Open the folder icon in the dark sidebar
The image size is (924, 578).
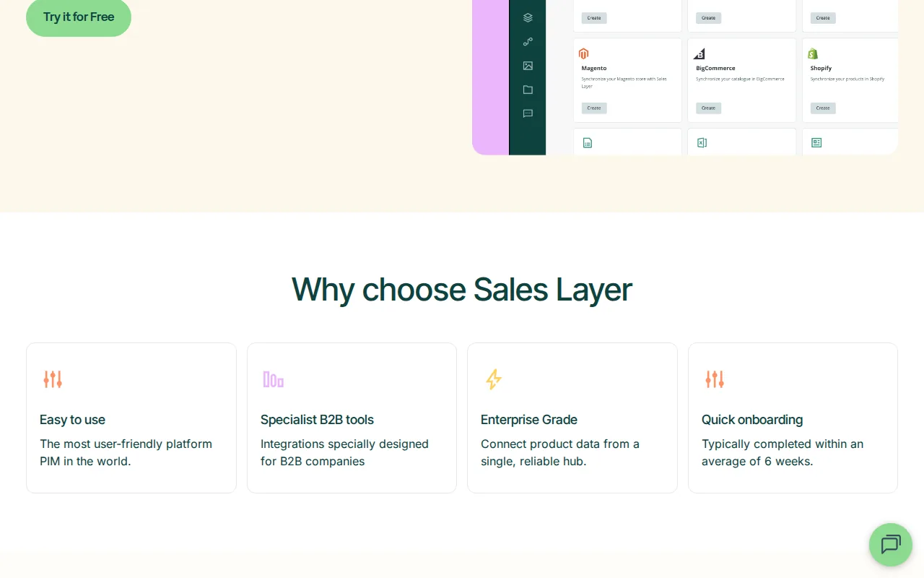click(x=528, y=90)
